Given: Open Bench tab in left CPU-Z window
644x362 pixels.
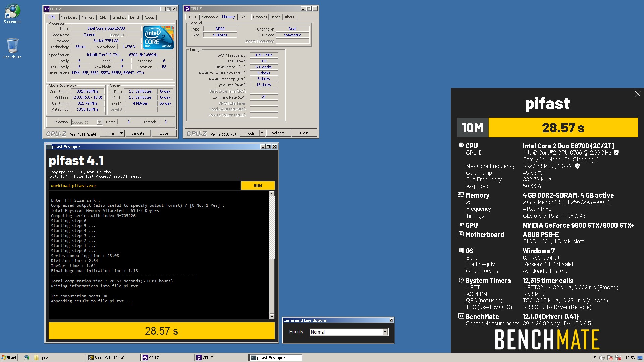Looking at the screenshot, I should point(135,17).
